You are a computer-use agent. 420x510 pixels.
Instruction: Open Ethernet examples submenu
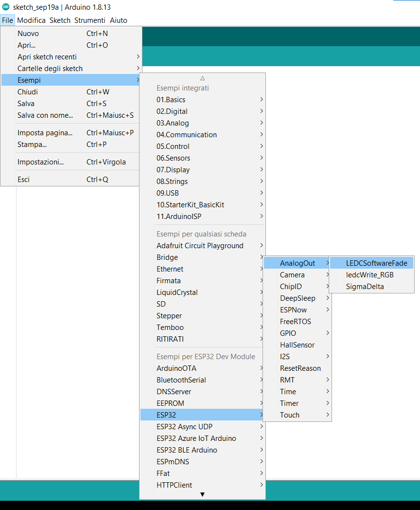(x=202, y=269)
